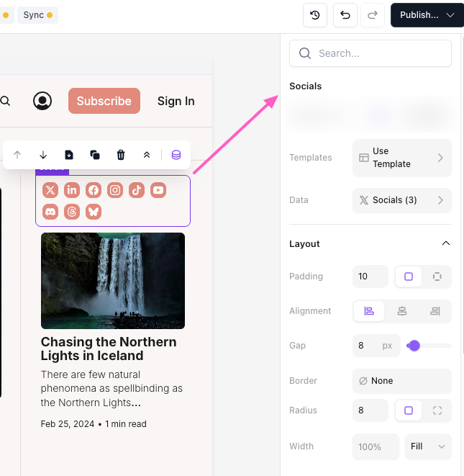The image size is (464, 476).
Task: Open the Width Fill dropdown
Action: (x=428, y=446)
